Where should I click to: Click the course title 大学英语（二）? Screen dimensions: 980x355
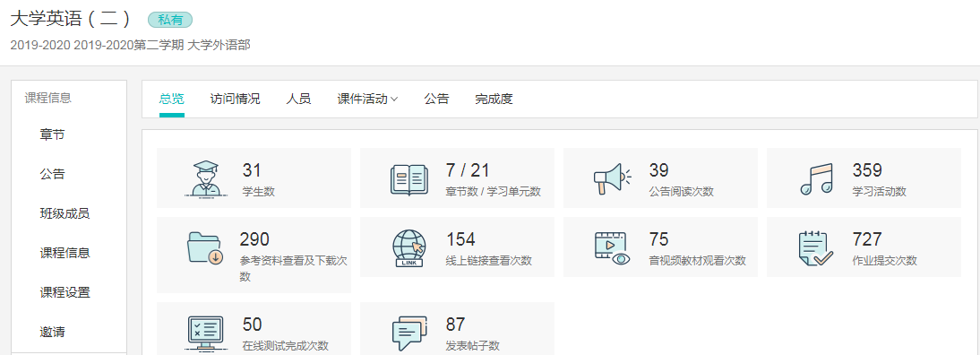point(71,19)
